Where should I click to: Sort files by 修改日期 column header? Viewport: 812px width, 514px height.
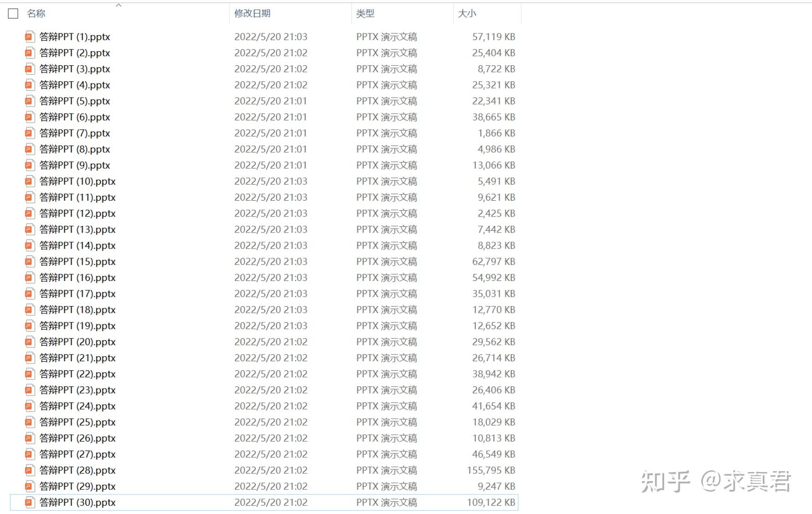coord(252,14)
